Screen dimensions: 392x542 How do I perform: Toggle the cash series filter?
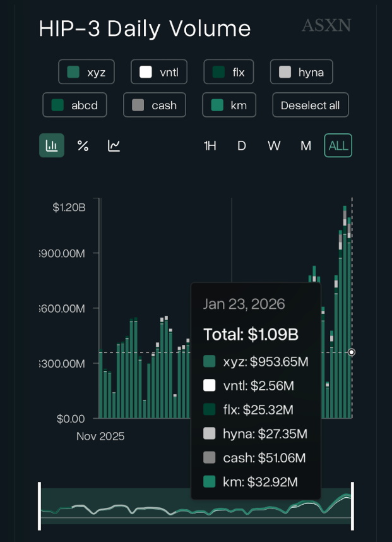point(154,105)
